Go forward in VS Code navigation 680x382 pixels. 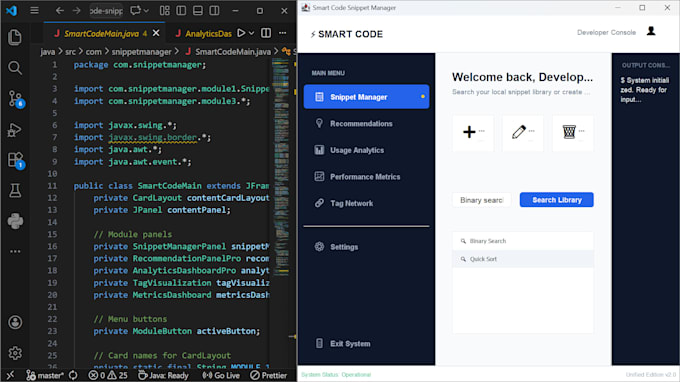click(77, 10)
